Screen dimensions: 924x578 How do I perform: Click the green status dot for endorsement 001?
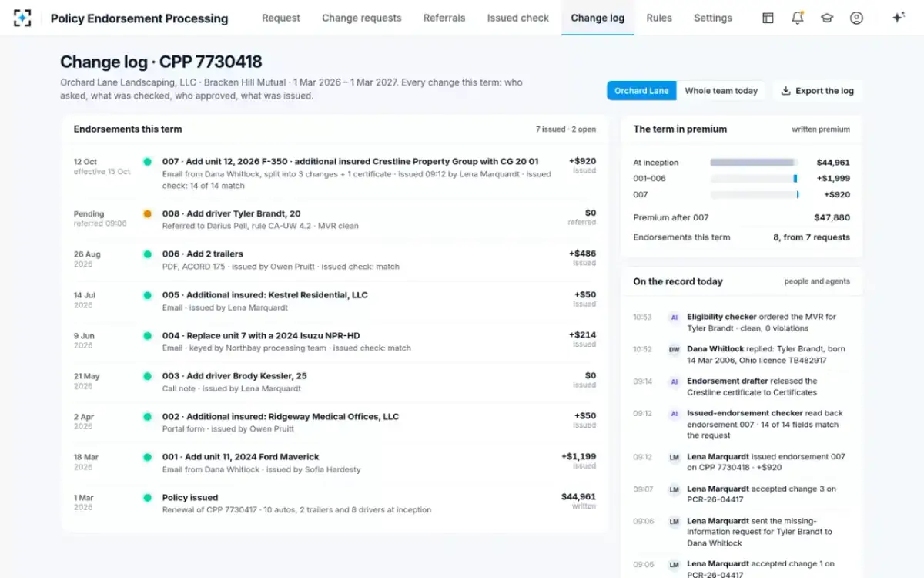(147, 457)
